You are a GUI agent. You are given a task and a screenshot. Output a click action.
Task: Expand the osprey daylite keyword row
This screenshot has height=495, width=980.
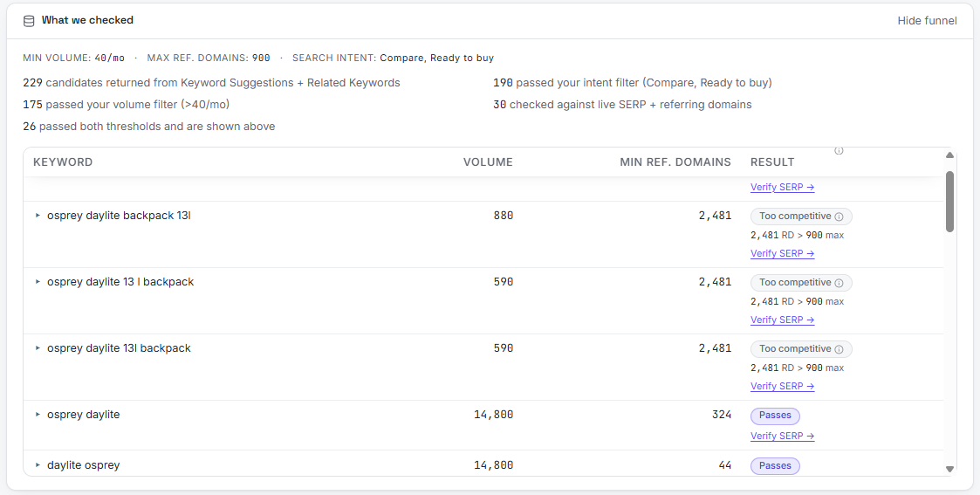tap(38, 415)
